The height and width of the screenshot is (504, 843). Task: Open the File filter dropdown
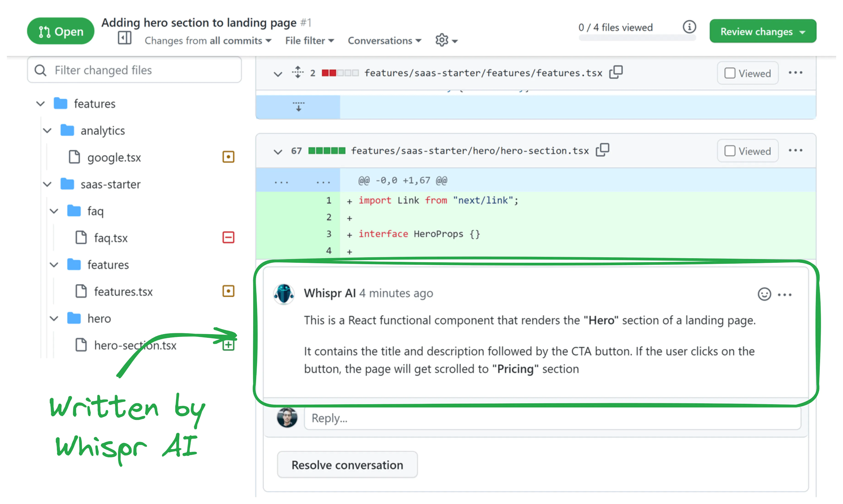pos(309,41)
